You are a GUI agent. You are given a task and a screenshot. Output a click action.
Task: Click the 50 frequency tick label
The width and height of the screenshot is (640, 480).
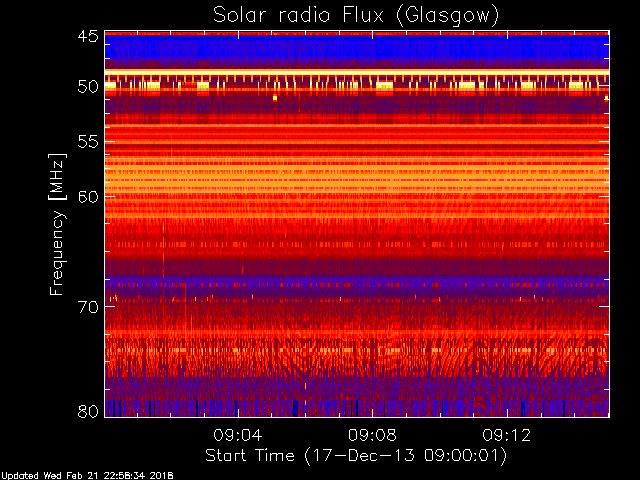tap(88, 87)
